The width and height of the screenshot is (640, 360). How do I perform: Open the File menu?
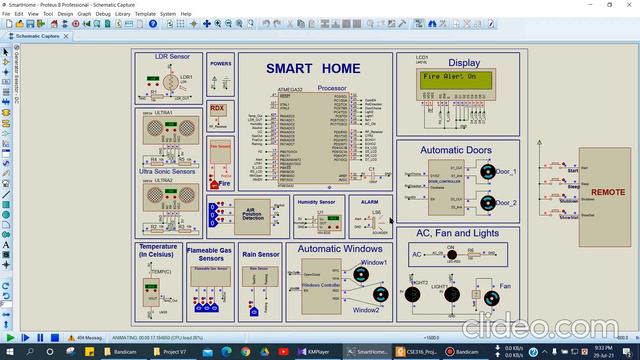coord(6,14)
